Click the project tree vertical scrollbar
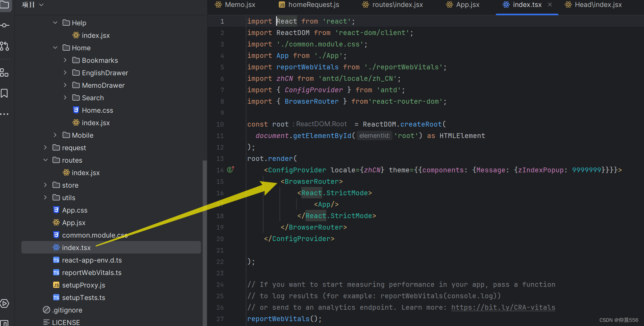This screenshot has width=644, height=326. [204, 243]
